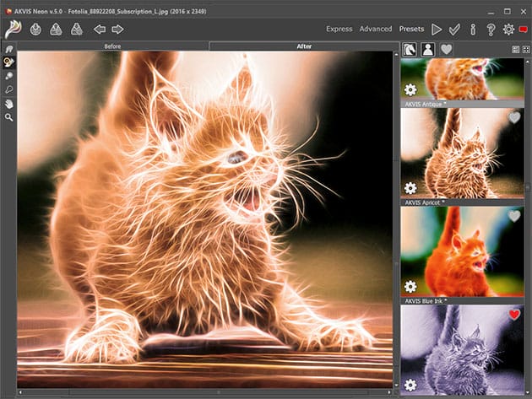532x399 pixels.
Task: Favorite the AKVIS Apricot preset heart
Action: tap(513, 217)
